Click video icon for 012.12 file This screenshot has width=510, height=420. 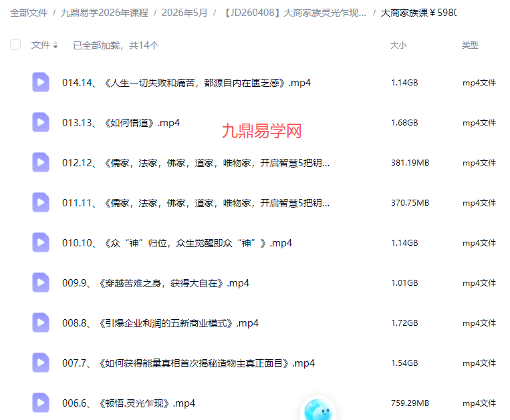41,163
